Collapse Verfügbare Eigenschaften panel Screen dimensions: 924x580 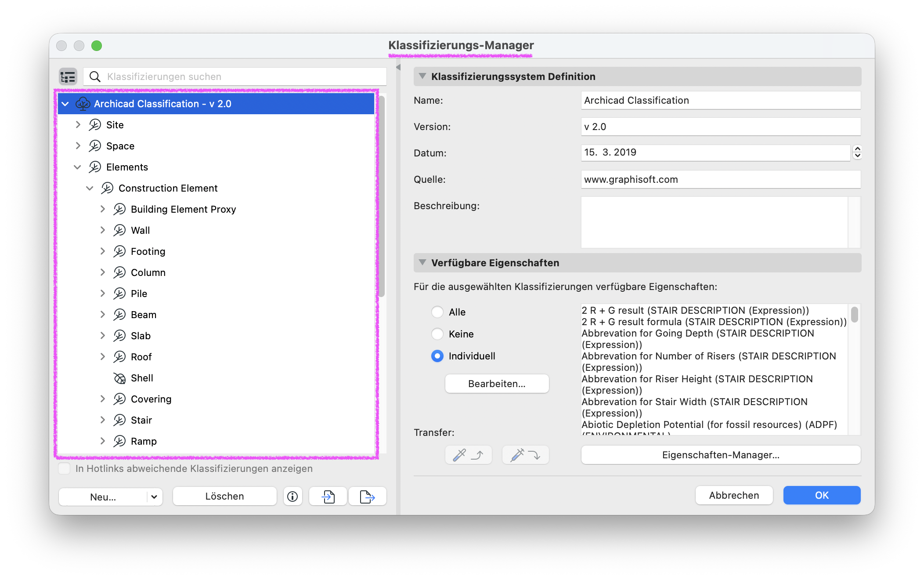point(422,262)
